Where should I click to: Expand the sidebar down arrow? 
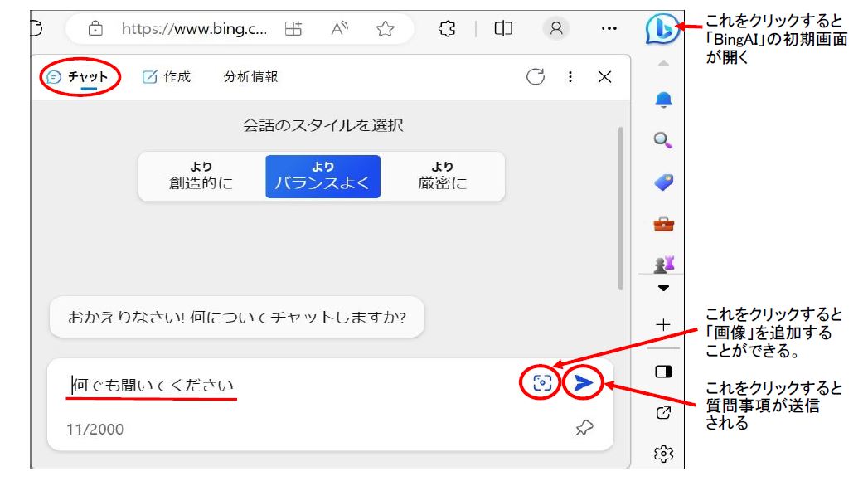tap(662, 289)
